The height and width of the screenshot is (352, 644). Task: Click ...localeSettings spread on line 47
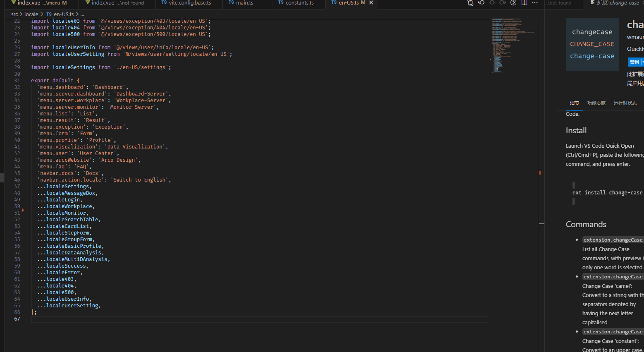(64, 187)
